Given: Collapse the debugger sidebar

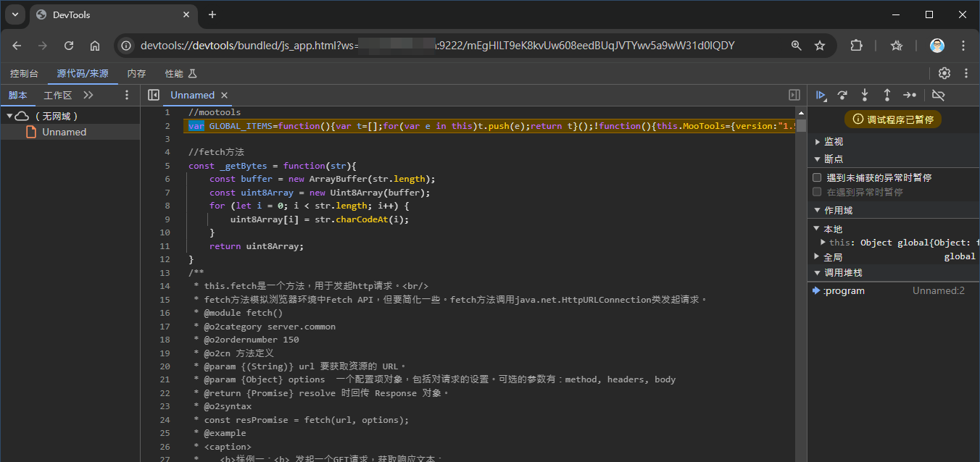Looking at the screenshot, I should [x=794, y=95].
